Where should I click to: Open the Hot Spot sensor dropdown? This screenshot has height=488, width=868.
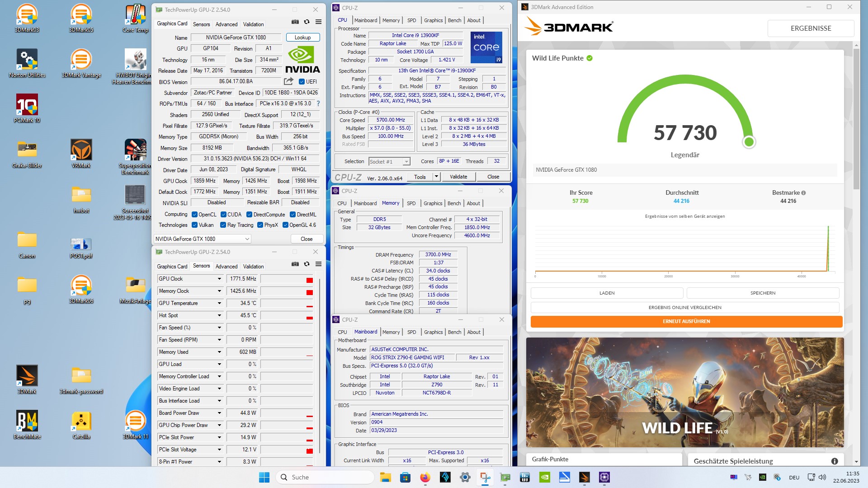pyautogui.click(x=220, y=316)
